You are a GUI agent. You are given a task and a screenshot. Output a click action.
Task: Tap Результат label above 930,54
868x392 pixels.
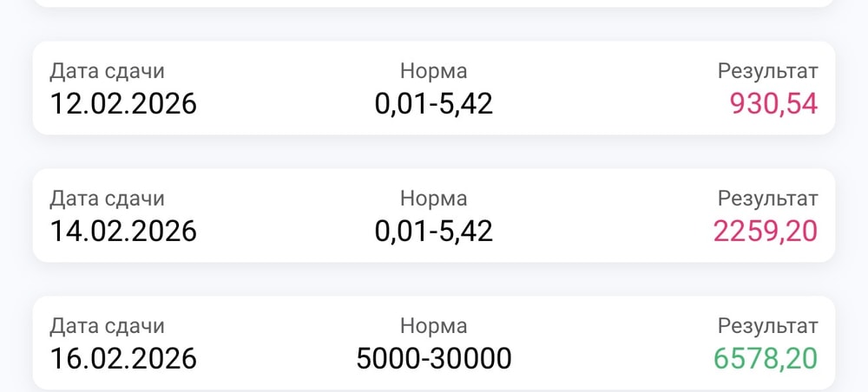pyautogui.click(x=768, y=71)
